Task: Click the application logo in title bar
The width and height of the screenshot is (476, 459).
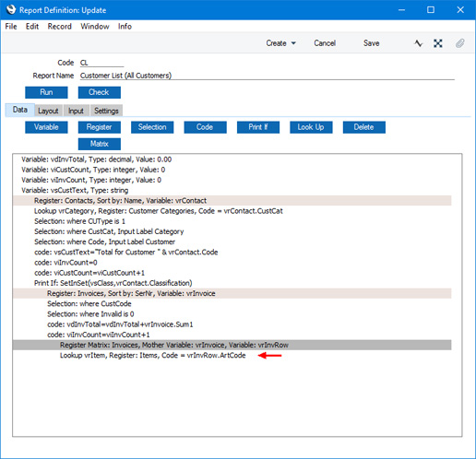Action: (11, 9)
